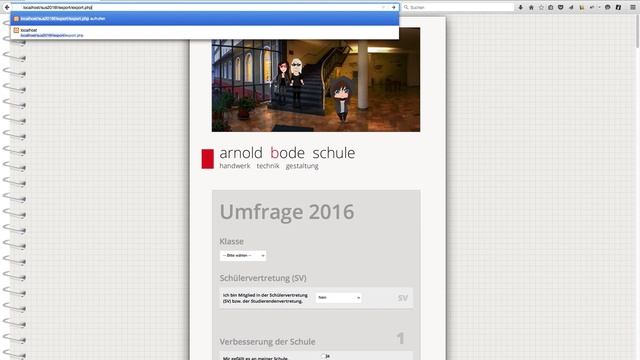
Task: Click the red arnold bode schule logo square
Action: (207, 159)
